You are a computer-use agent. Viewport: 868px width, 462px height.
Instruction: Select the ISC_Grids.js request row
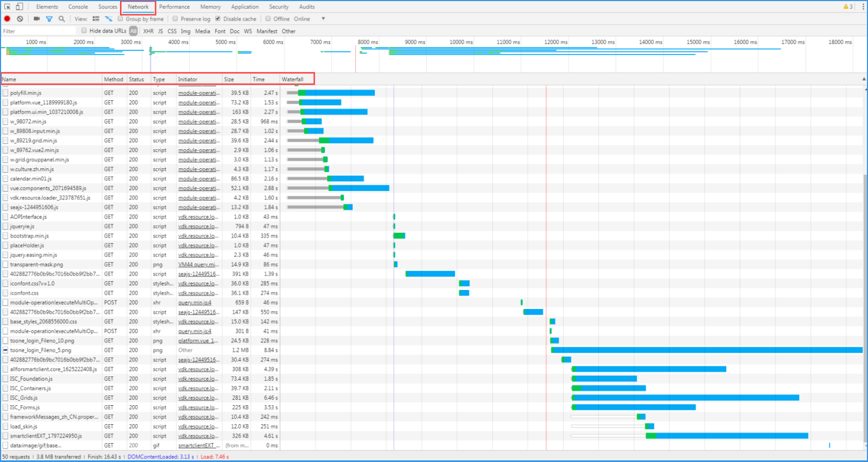(433, 398)
